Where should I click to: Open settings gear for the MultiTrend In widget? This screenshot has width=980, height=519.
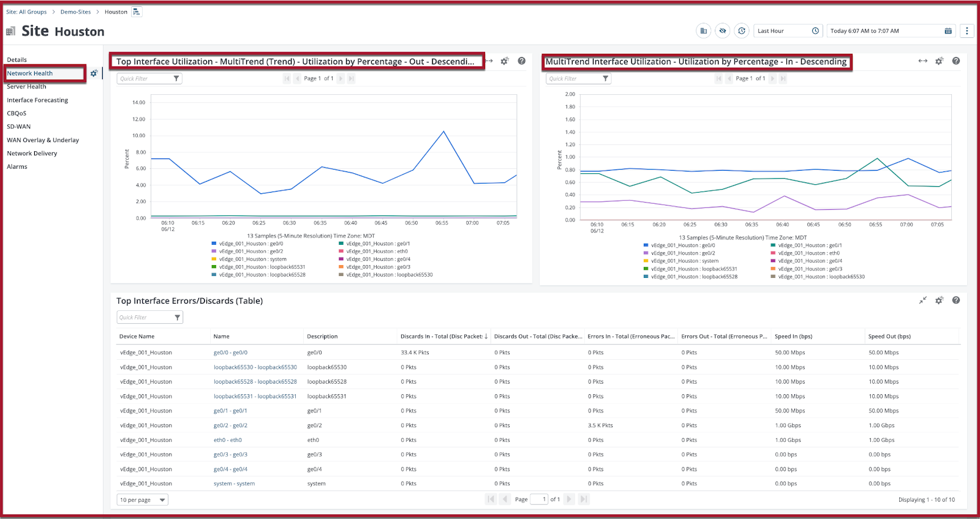pyautogui.click(x=939, y=61)
